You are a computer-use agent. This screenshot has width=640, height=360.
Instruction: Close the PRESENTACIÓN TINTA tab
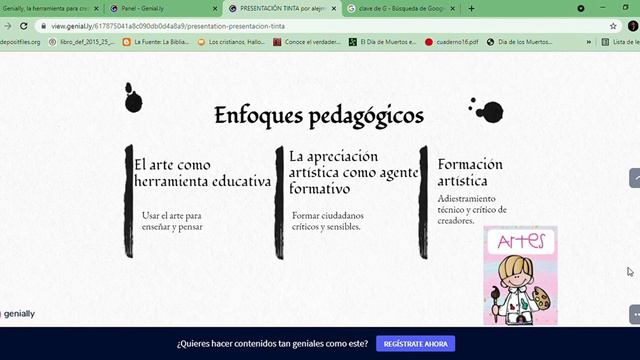pos(334,8)
